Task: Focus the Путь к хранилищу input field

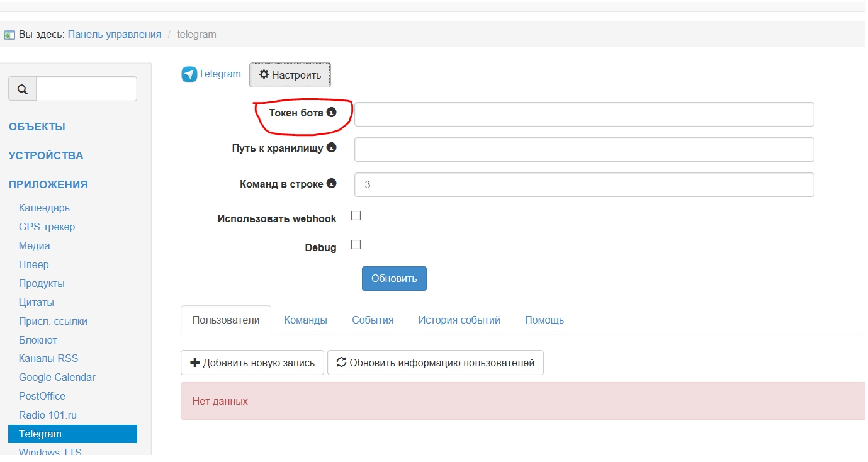Action: [584, 150]
